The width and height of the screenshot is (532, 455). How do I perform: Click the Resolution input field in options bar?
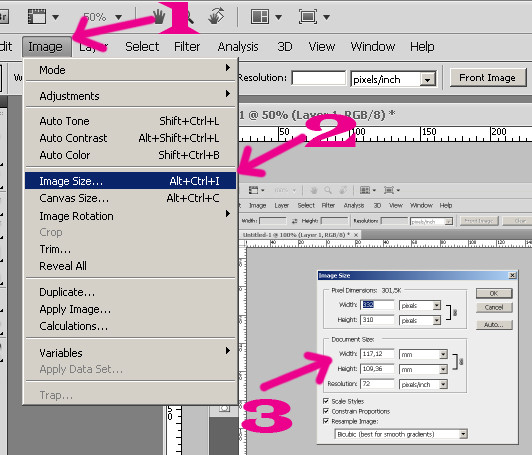click(318, 78)
